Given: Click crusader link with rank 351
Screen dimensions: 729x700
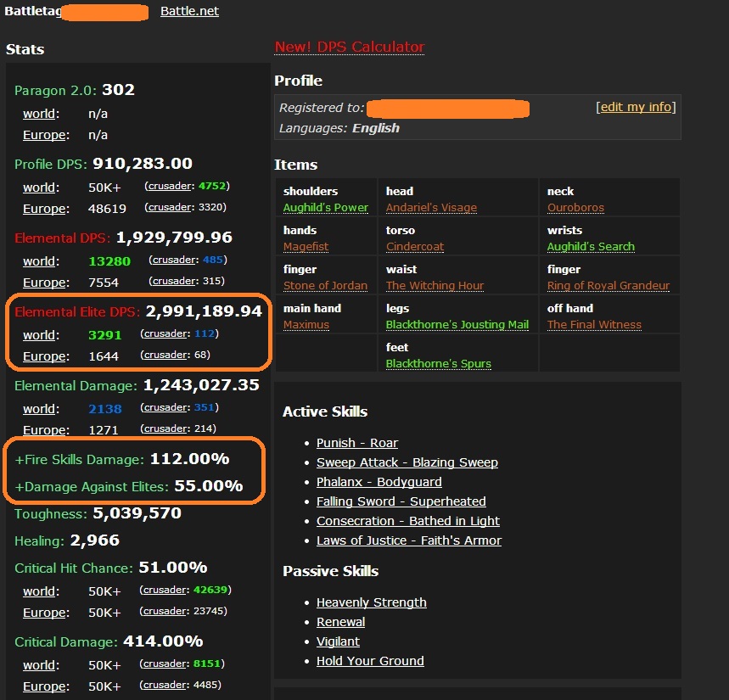Looking at the screenshot, I should [165, 407].
